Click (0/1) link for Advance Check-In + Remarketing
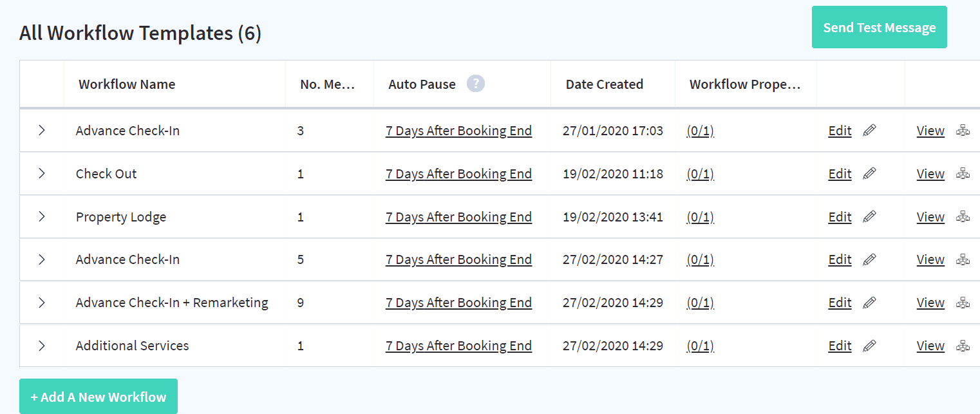The height and width of the screenshot is (414, 980). pos(701,303)
